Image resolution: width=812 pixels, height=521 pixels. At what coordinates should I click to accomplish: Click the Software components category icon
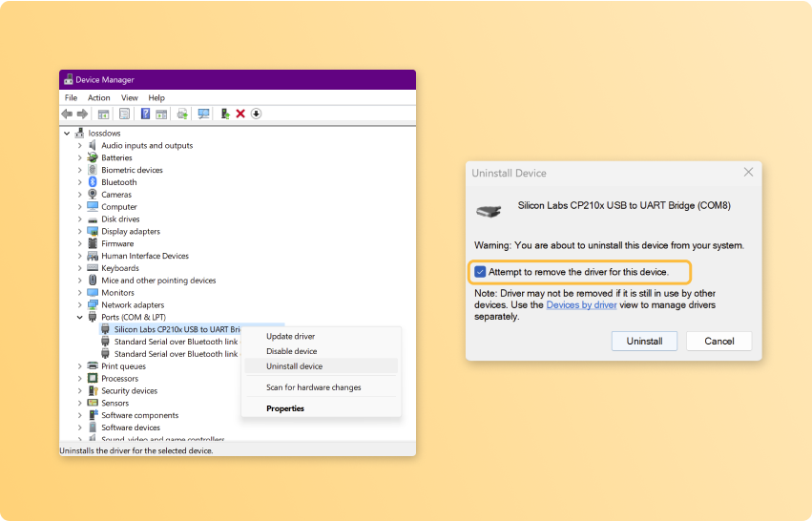pyautogui.click(x=93, y=415)
